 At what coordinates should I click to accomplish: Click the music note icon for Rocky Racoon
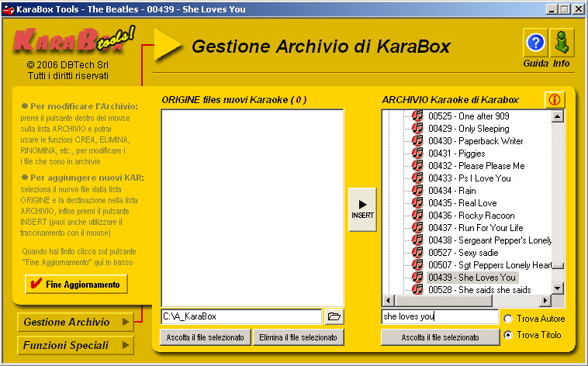tap(417, 215)
